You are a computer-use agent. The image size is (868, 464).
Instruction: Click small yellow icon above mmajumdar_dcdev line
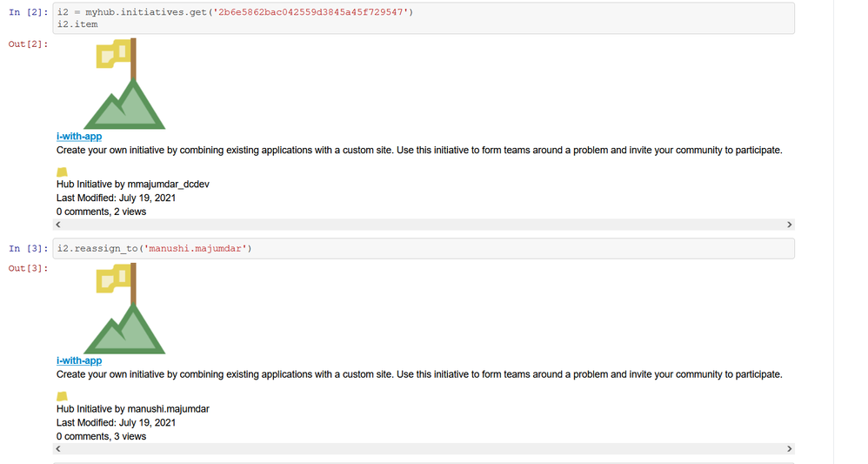(x=62, y=171)
